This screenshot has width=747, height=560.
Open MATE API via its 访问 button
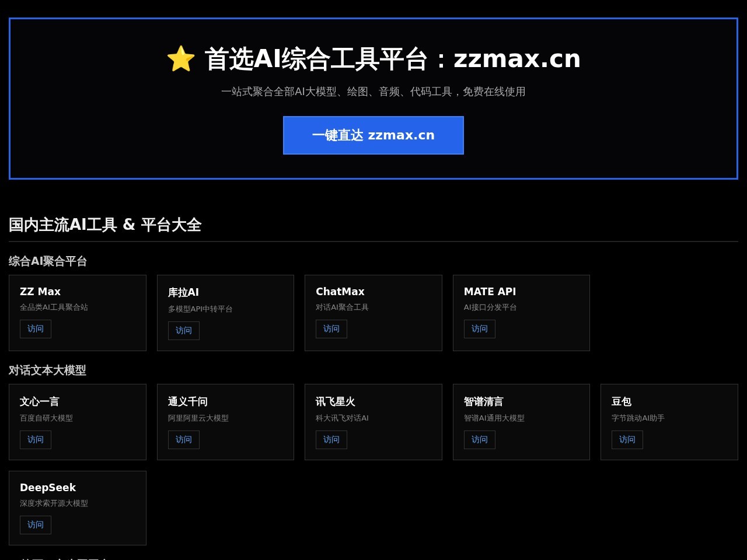(x=480, y=329)
